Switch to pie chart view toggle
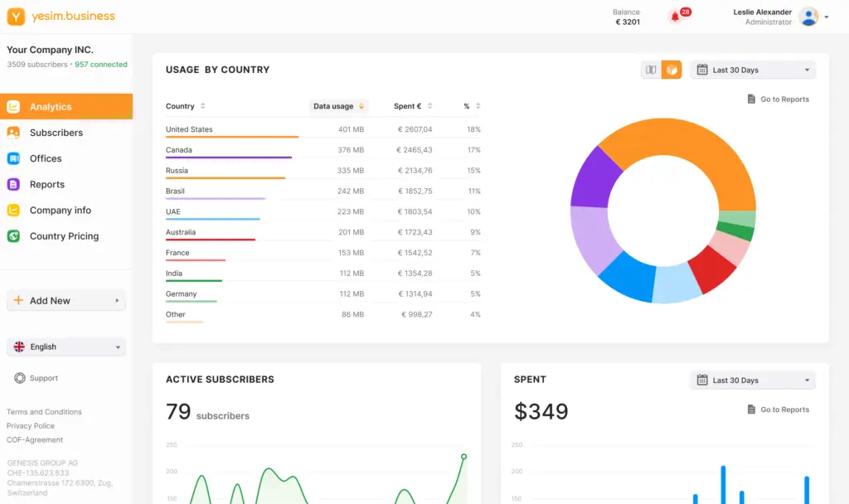The image size is (849, 504). point(672,70)
